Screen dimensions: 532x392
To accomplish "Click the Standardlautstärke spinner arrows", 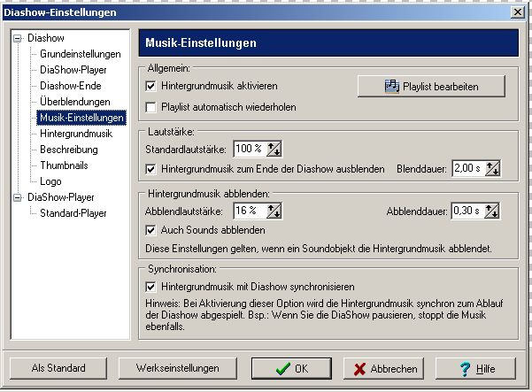I will coord(274,149).
